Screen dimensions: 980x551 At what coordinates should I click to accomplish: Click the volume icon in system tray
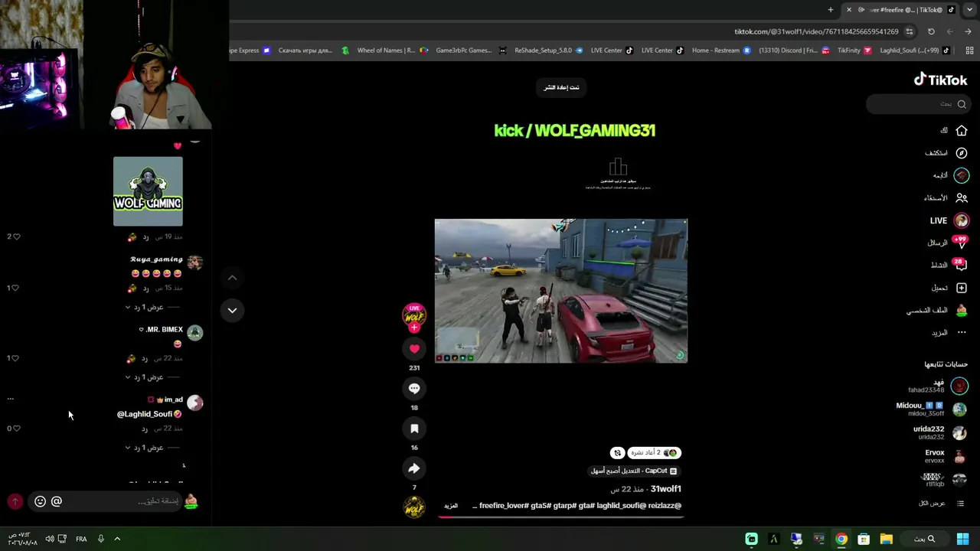point(49,539)
